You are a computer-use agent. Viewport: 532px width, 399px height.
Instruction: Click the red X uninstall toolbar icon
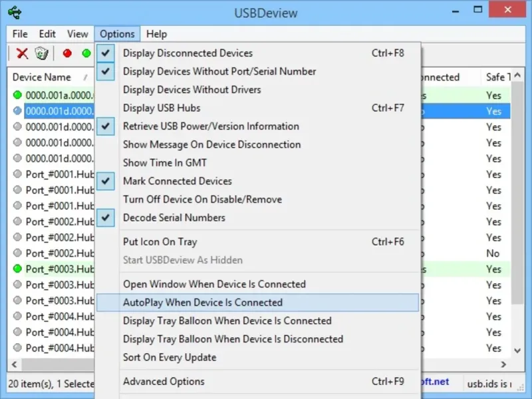coord(23,53)
